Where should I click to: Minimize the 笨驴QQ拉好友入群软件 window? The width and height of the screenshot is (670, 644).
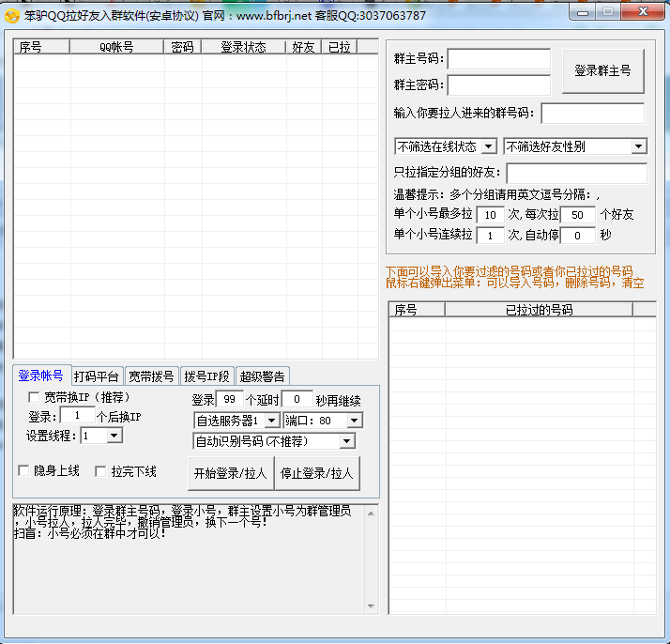[583, 12]
